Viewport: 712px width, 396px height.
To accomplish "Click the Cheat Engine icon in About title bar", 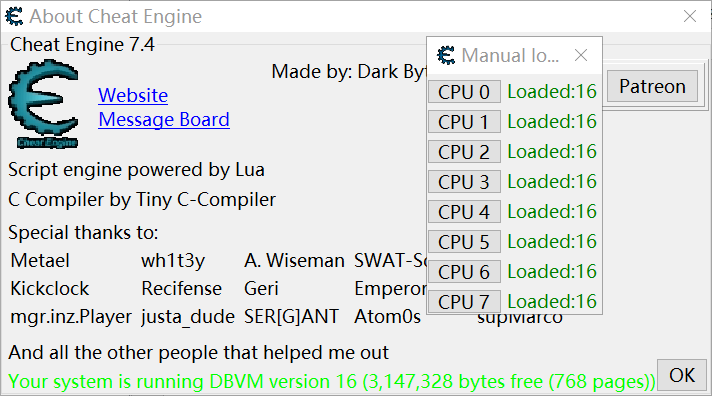I will [x=14, y=16].
